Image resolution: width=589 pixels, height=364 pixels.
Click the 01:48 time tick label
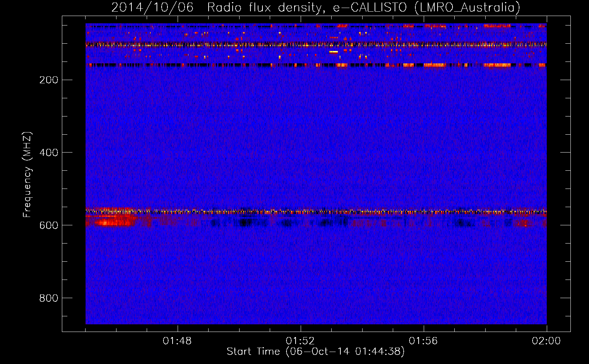pos(177,341)
